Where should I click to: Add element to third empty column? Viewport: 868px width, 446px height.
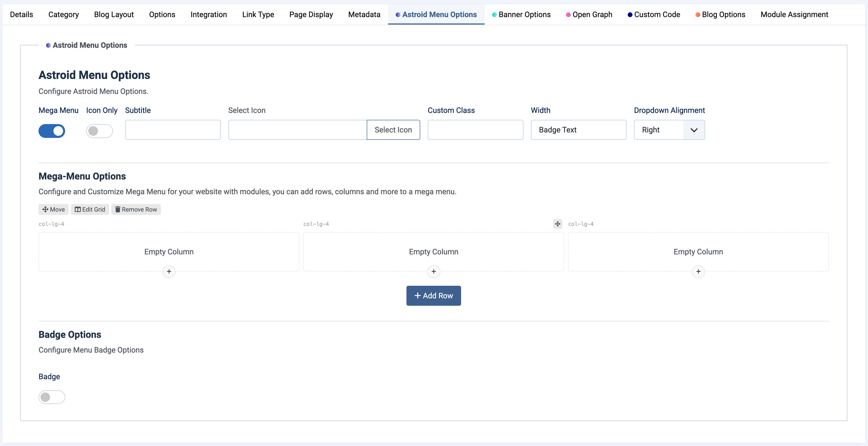pyautogui.click(x=698, y=271)
